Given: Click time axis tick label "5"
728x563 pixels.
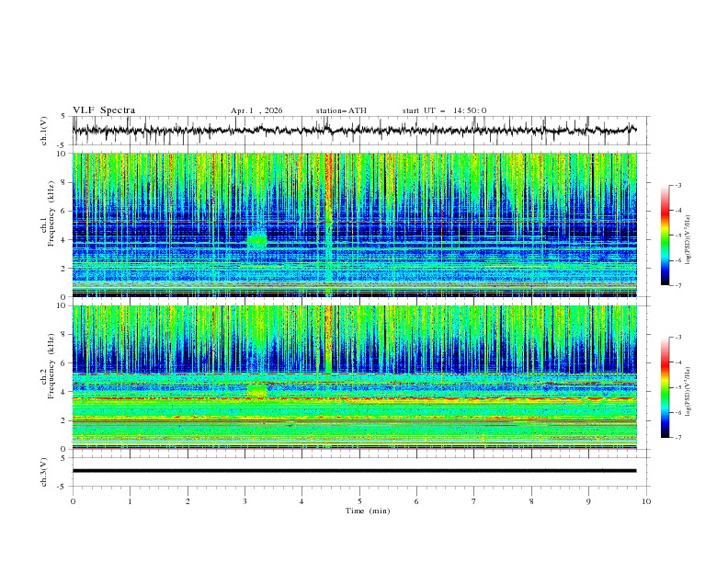Looking at the screenshot, I should (359, 501).
